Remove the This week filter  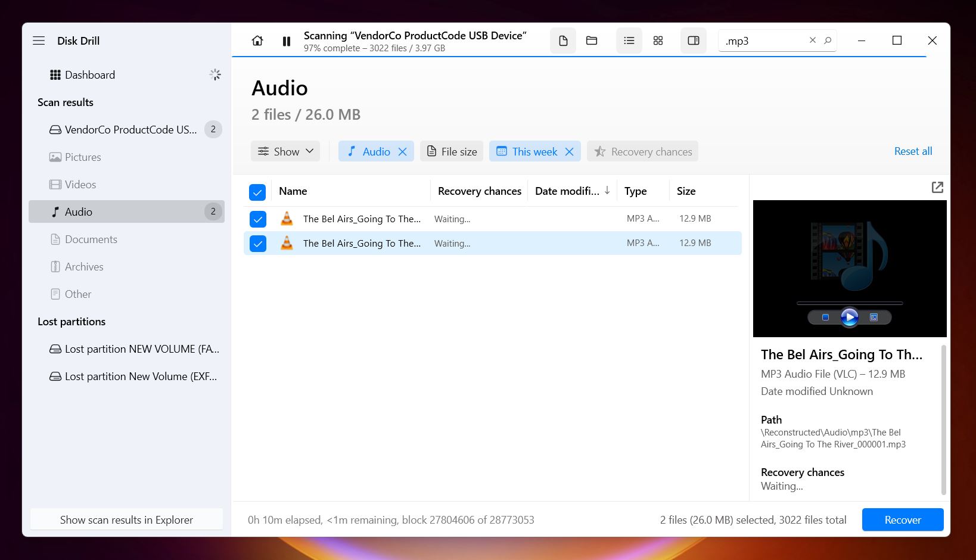[x=570, y=152]
